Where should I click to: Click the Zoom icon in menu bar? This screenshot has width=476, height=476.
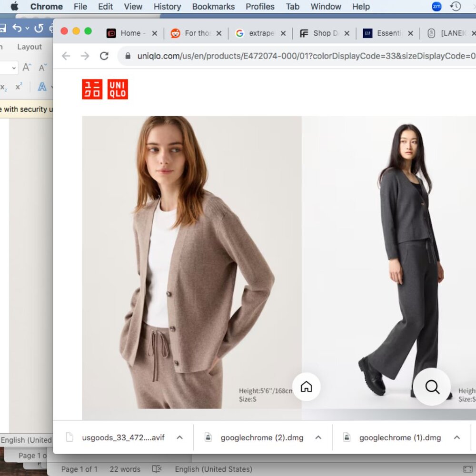coord(436,7)
